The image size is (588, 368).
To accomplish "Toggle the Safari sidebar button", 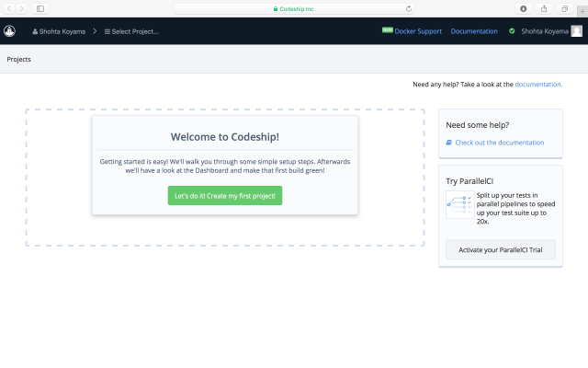I will (x=40, y=8).
